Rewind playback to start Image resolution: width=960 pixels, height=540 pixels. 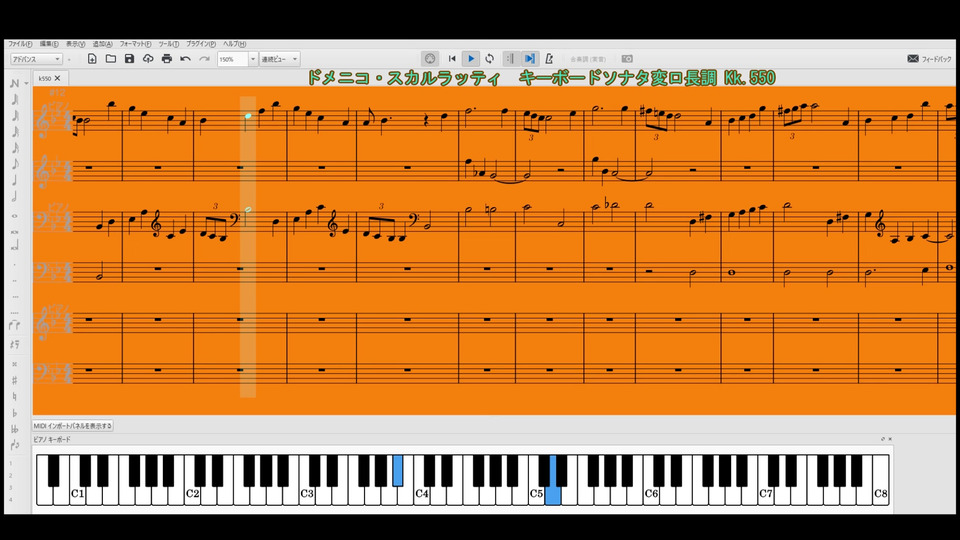(x=452, y=59)
